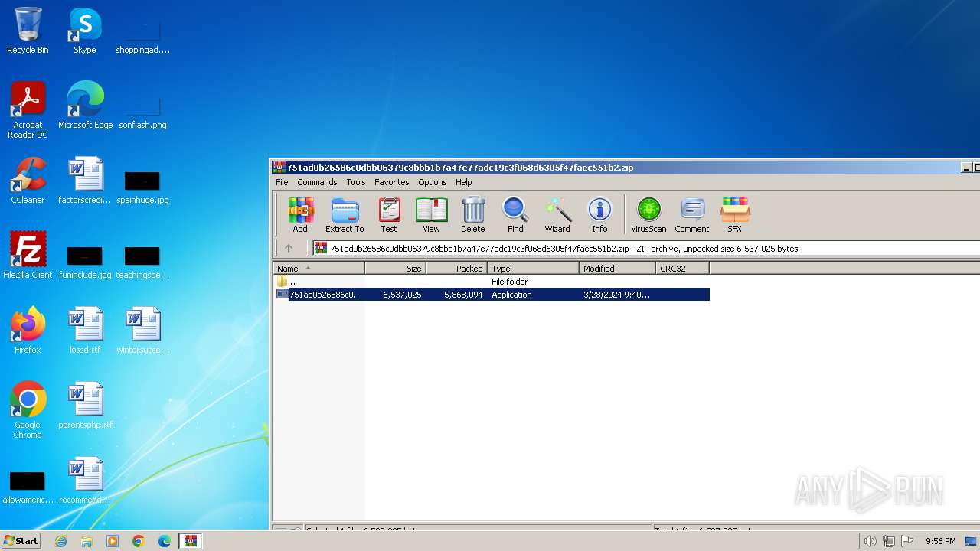
Task: Select the 751ad0b26586c0... application file row
Action: pos(492,295)
